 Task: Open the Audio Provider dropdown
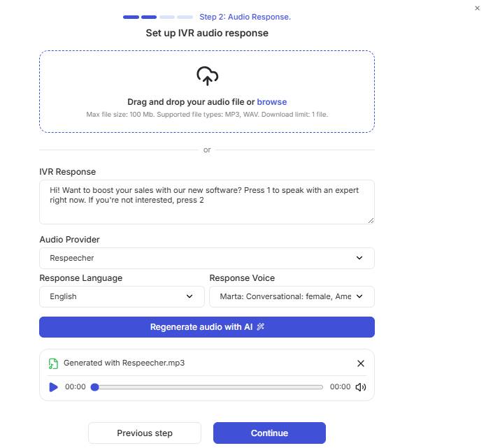point(207,258)
